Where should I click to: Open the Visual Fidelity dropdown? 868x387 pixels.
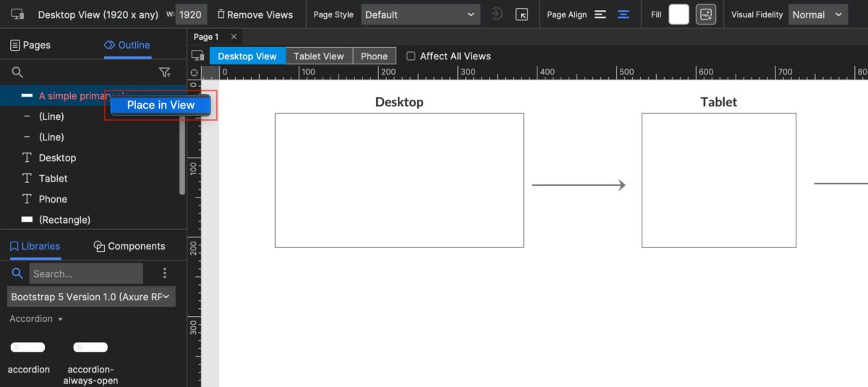pos(817,14)
